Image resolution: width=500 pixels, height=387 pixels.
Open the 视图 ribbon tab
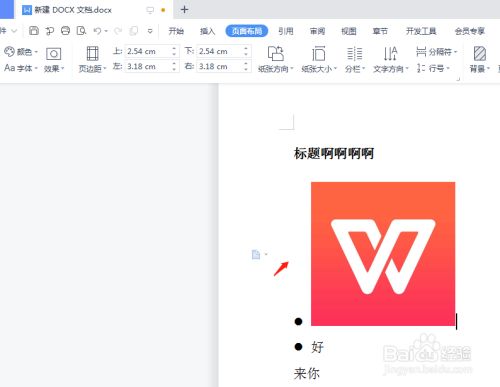click(349, 31)
